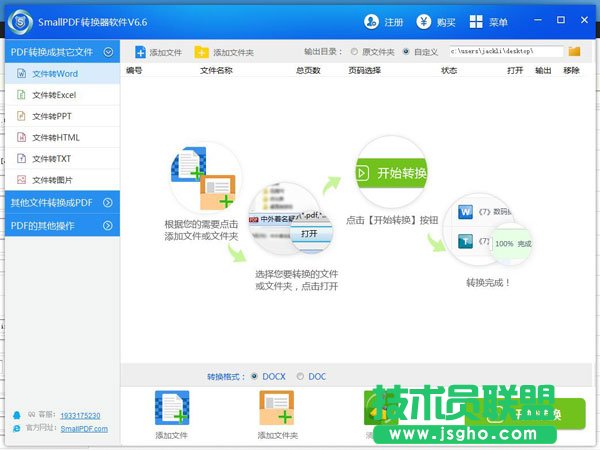Select the 文件转PPT sidebar item
Viewport: 600px width, 450px height.
(x=62, y=116)
